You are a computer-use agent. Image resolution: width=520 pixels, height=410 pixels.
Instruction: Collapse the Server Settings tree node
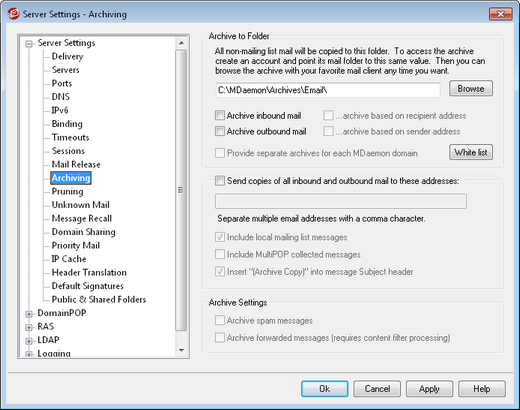point(29,44)
